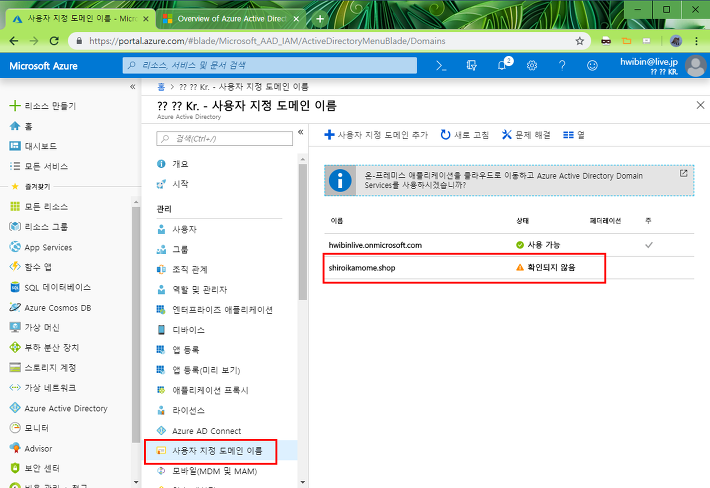Viewport: 710px width, 488px height.
Task: Open 가상 머신 in sidebar
Action: click(35, 327)
